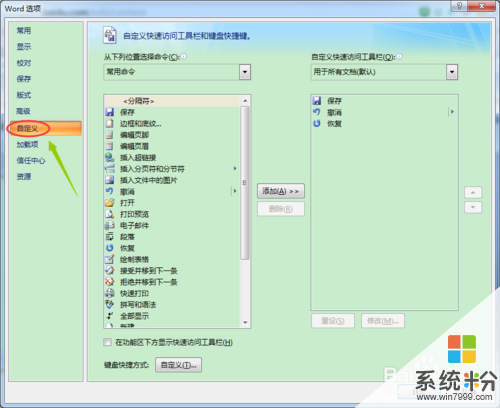Viewport: 500px width, 408px height.
Task: Open the 常用命令 dropdown
Action: [245, 72]
